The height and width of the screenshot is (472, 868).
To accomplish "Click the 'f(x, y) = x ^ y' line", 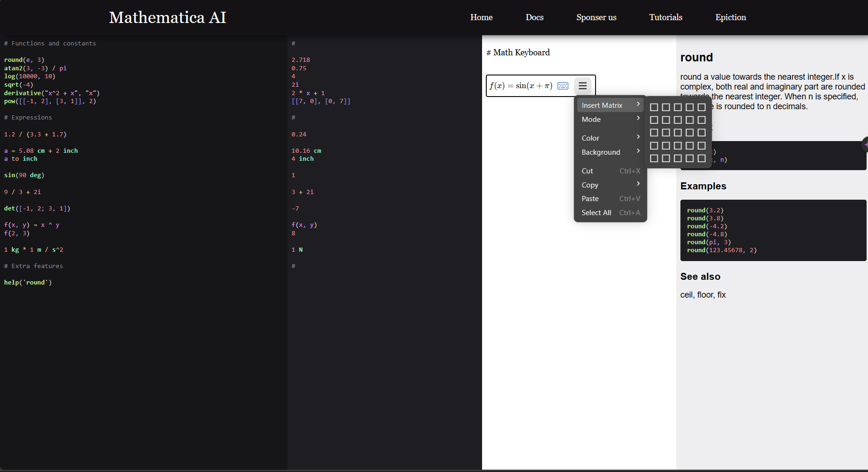I will click(x=32, y=225).
